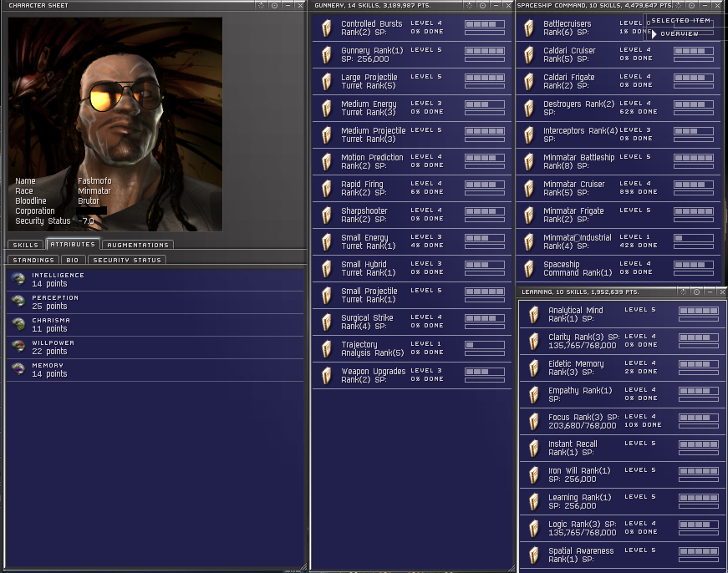
Task: Select the Caldari Frigate skill row
Action: (x=619, y=81)
